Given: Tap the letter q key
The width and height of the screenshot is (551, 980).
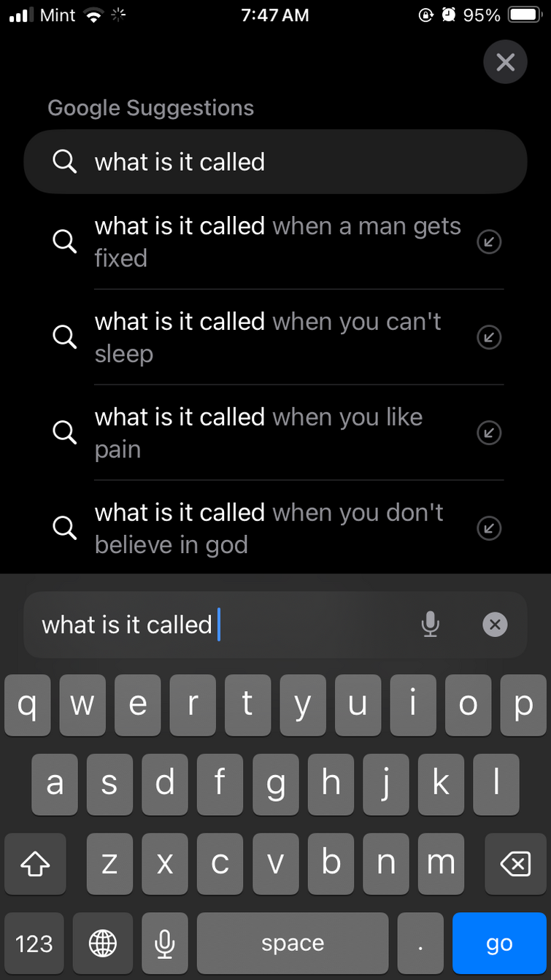Looking at the screenshot, I should coord(28,705).
